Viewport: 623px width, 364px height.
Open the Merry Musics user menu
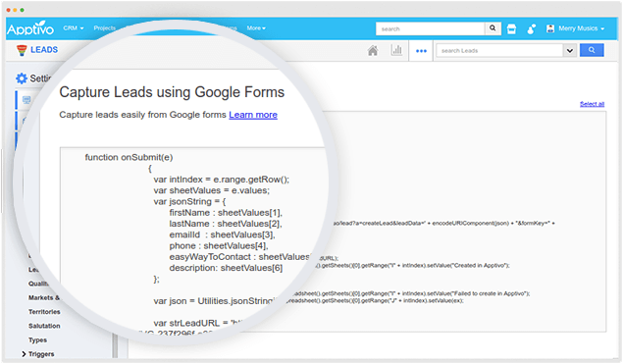[581, 28]
